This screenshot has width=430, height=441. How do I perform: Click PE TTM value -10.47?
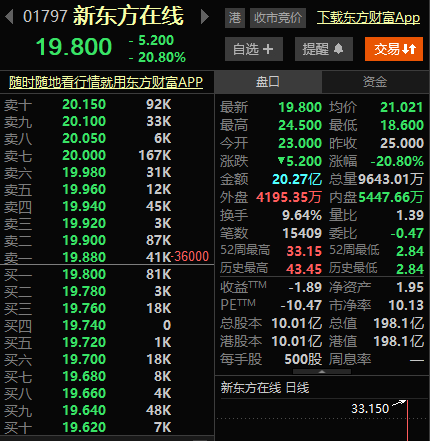[x=301, y=305]
